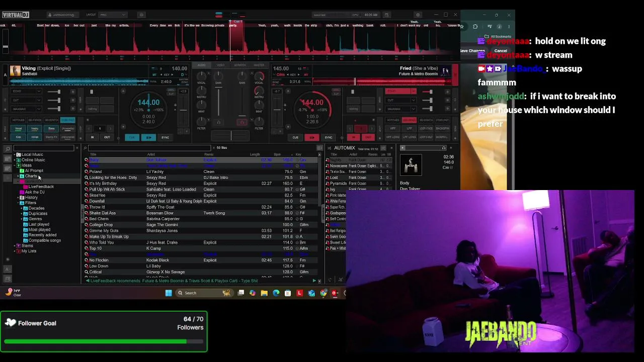Toggle SYNC on the right deck

[329, 137]
